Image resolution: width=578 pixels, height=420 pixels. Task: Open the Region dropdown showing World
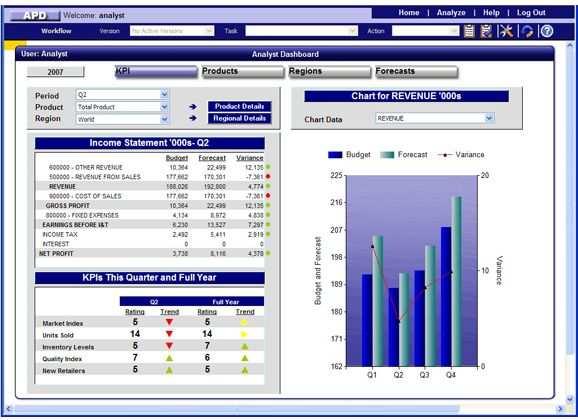[x=164, y=119]
